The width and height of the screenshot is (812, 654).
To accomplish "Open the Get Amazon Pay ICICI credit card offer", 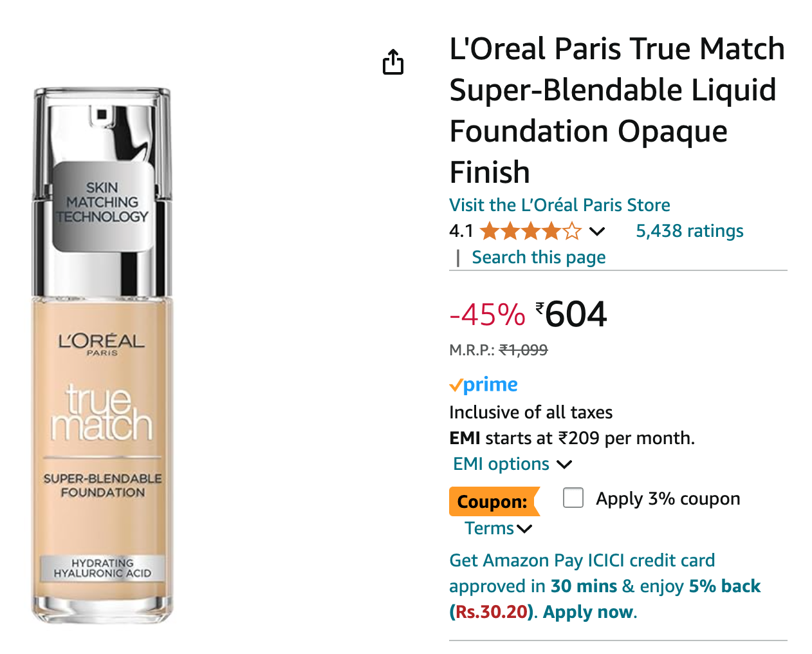I will [582, 560].
